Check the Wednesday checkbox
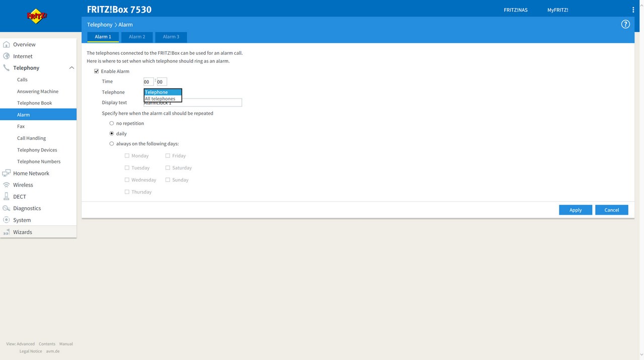Image resolution: width=644 pixels, height=360 pixels. (127, 180)
